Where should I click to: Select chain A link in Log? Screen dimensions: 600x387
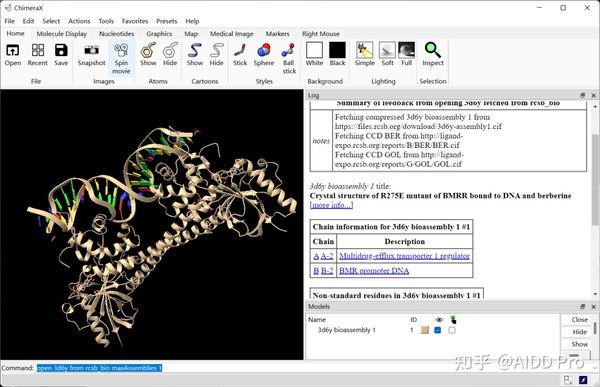[x=316, y=256]
